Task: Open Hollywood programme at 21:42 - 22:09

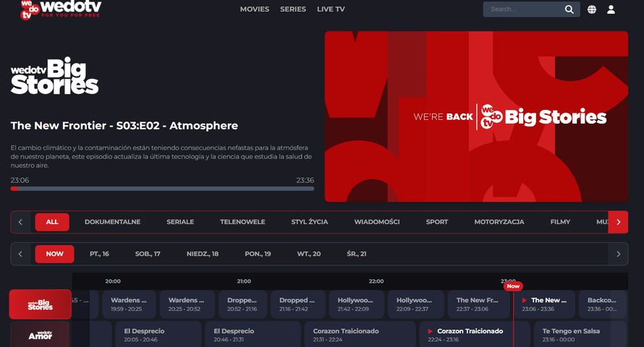Action: tap(357, 304)
